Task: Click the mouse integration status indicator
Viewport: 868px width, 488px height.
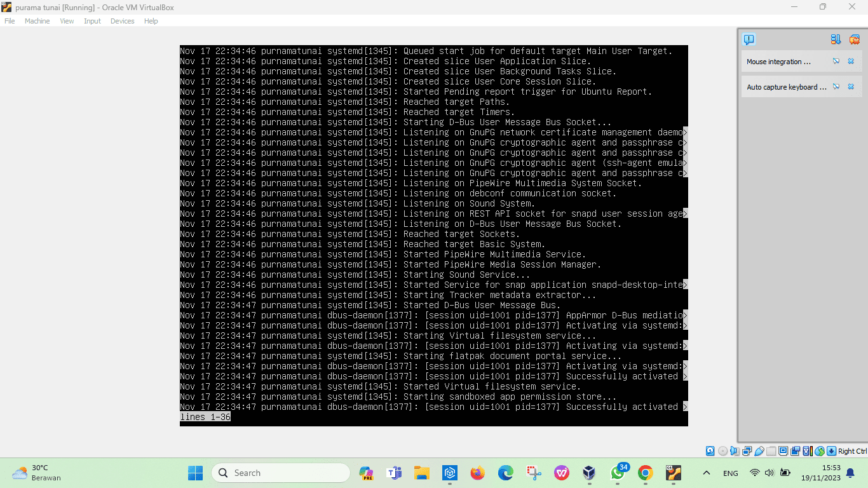Action: tap(820, 451)
